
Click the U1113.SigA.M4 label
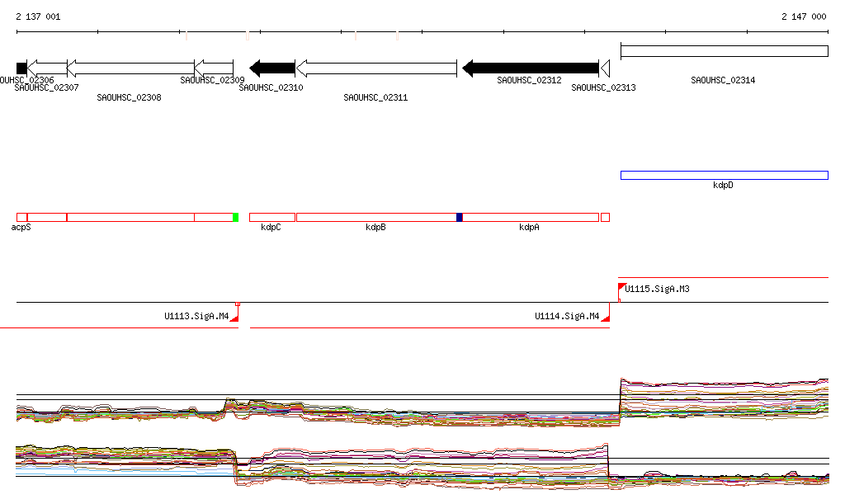pos(196,316)
